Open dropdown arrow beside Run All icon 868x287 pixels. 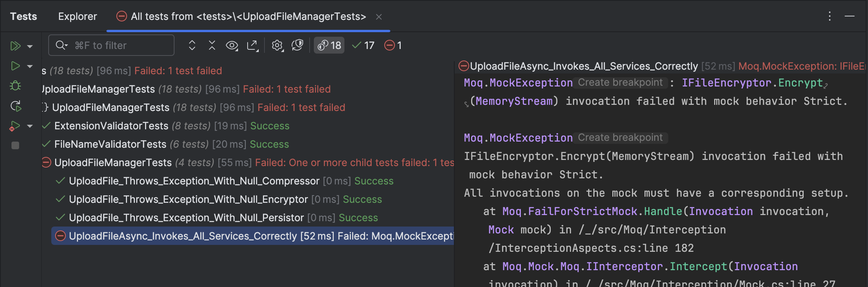[30, 46]
